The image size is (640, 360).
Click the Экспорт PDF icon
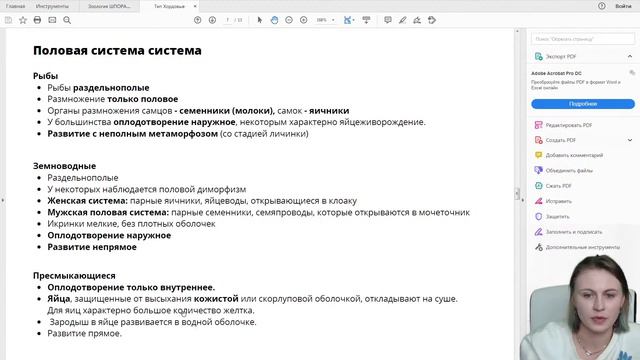tap(538, 56)
